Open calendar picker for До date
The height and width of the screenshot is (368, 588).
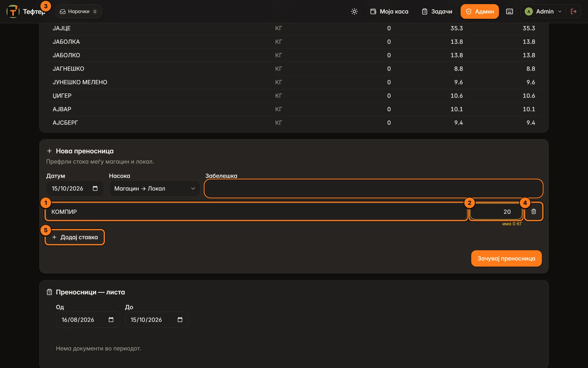pos(180,320)
